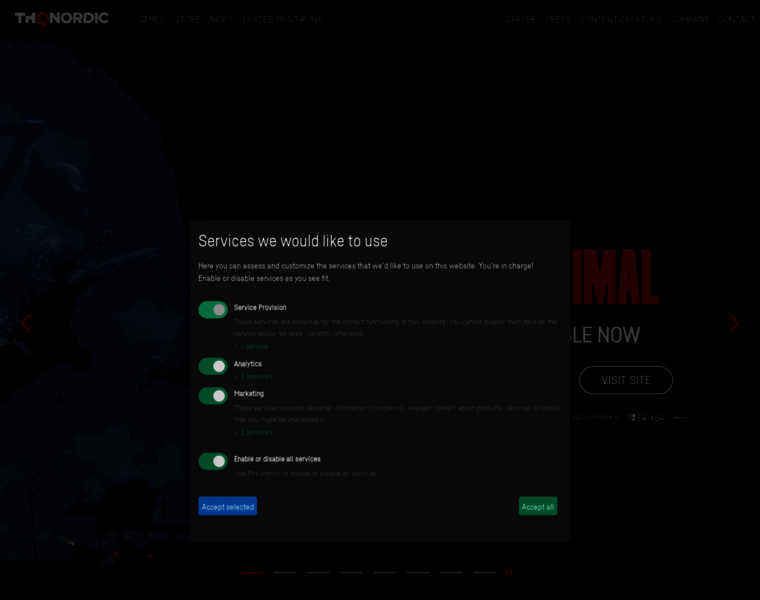The image size is (760, 600).
Task: Click the Accept all button
Action: coord(538,506)
